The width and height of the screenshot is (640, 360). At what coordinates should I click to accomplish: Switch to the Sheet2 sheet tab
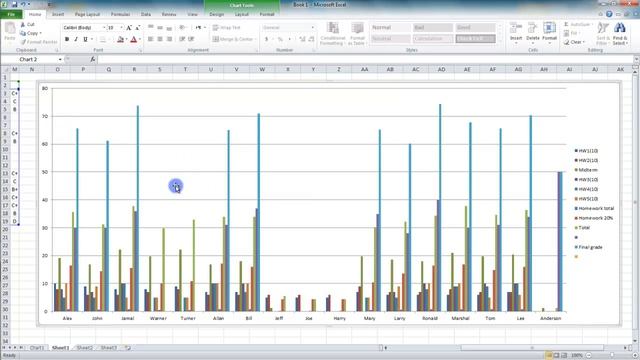tap(85, 348)
